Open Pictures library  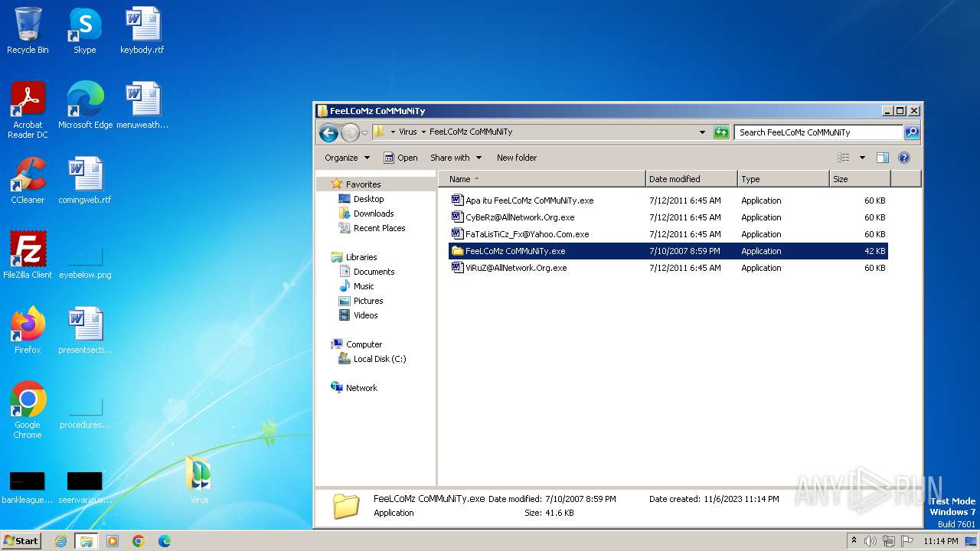pyautogui.click(x=368, y=301)
